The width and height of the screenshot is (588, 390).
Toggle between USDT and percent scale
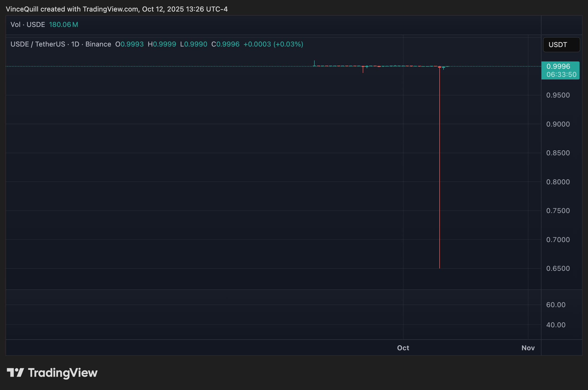[x=561, y=44]
